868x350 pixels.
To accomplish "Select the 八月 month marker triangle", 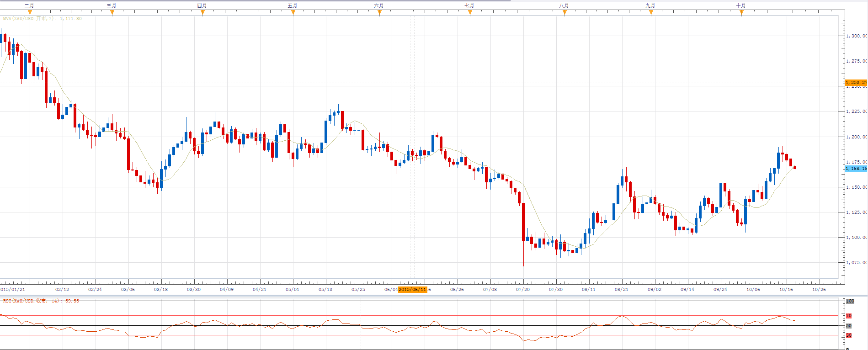I will [x=564, y=12].
